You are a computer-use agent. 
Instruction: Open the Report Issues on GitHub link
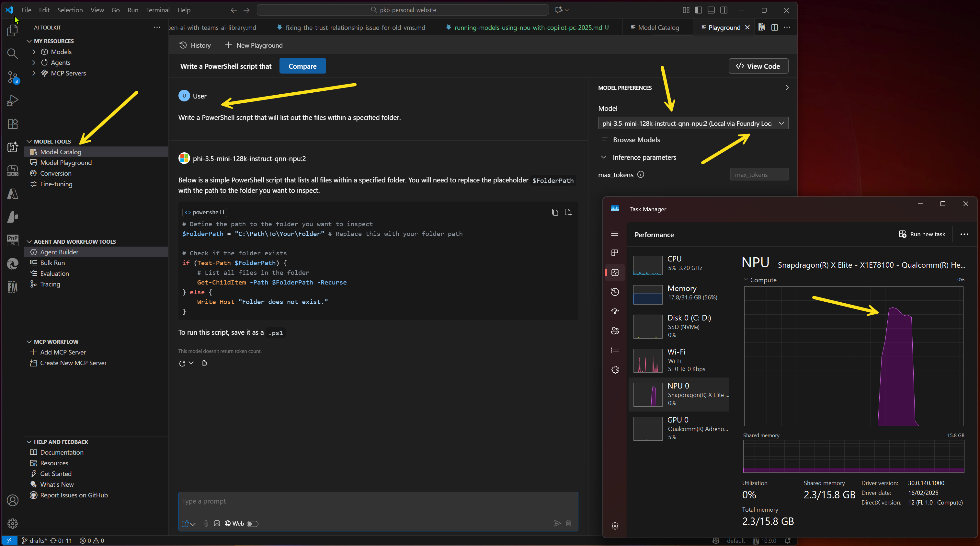74,495
